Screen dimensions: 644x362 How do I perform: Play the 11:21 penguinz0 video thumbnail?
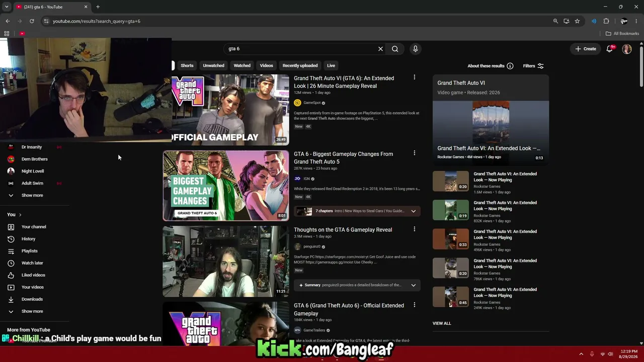(x=226, y=261)
